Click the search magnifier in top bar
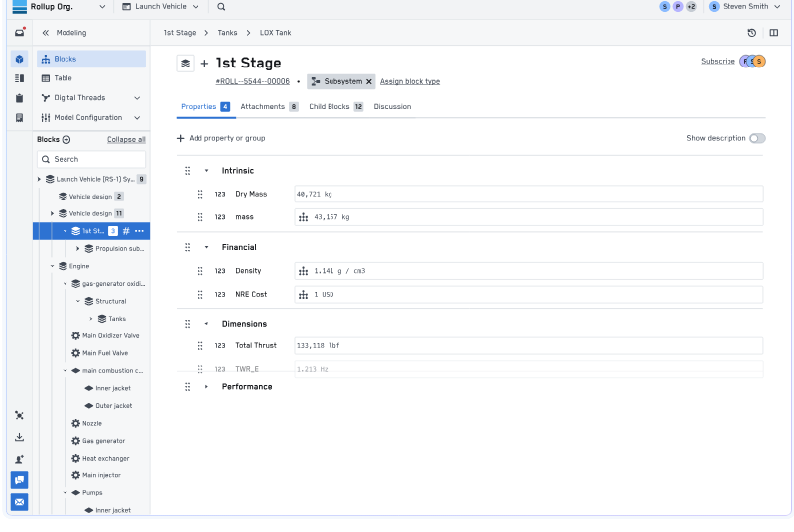Image resolution: width=794 pixels, height=532 pixels. (x=221, y=7)
